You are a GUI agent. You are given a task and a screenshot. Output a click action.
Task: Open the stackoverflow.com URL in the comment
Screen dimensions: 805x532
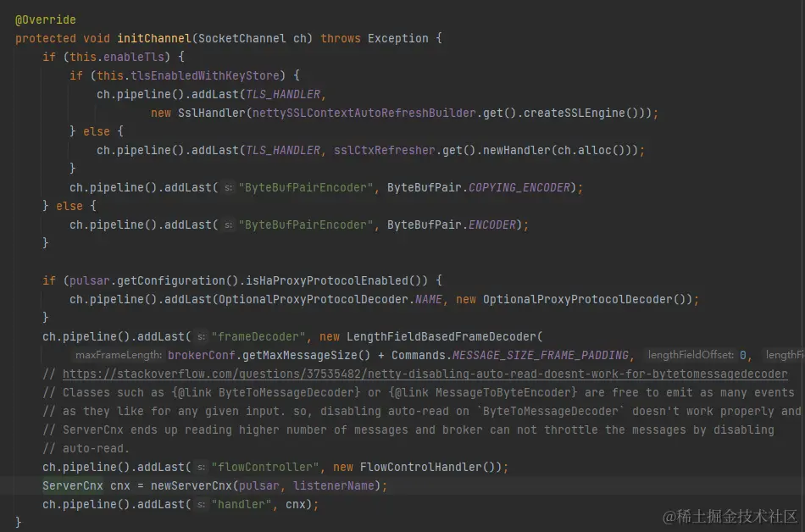425,374
